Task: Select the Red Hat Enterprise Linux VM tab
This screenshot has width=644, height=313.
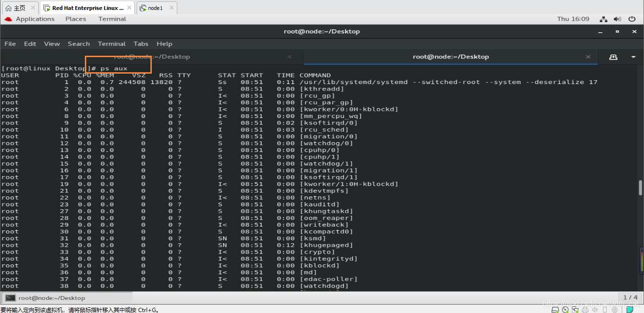Action: click(88, 8)
